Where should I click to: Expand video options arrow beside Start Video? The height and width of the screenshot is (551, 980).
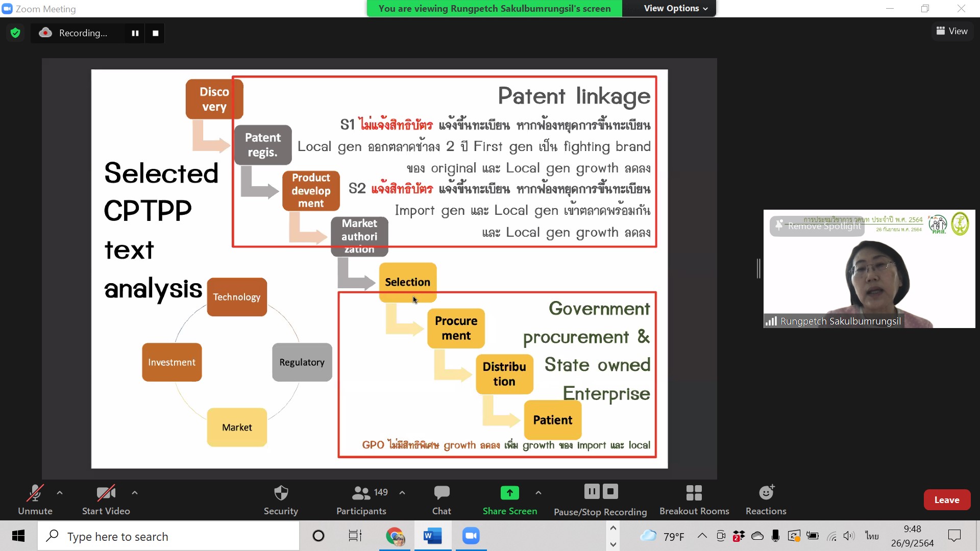135,493
